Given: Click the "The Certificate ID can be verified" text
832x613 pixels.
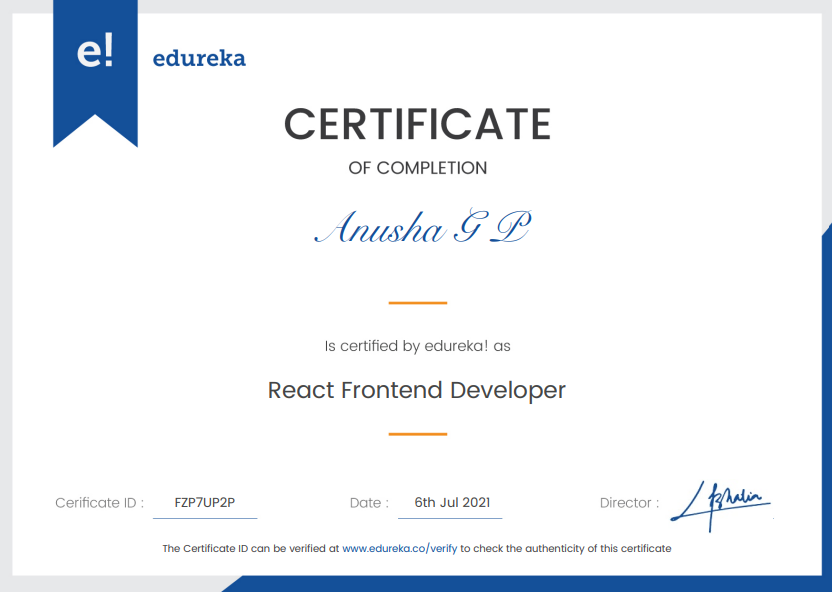Looking at the screenshot, I should point(251,548).
